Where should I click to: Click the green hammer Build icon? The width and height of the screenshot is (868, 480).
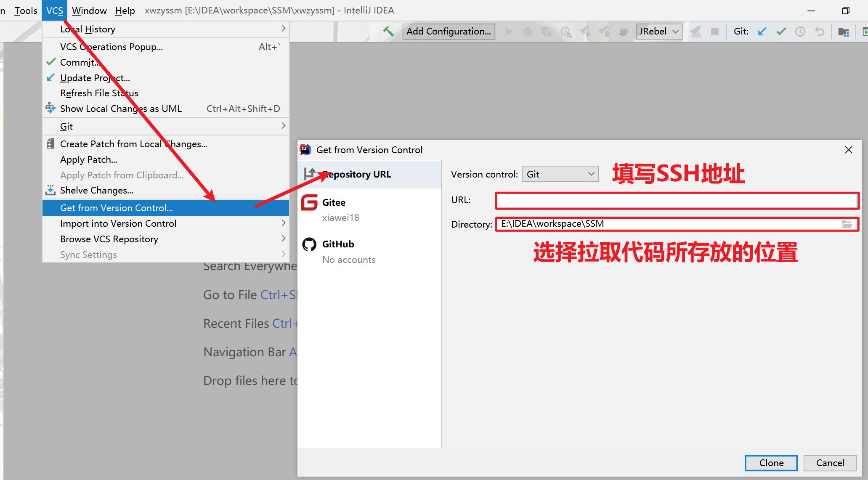coord(388,32)
